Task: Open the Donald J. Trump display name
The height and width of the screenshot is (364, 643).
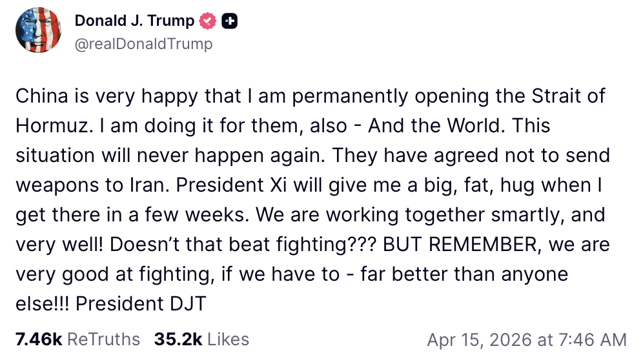Action: click(x=134, y=21)
